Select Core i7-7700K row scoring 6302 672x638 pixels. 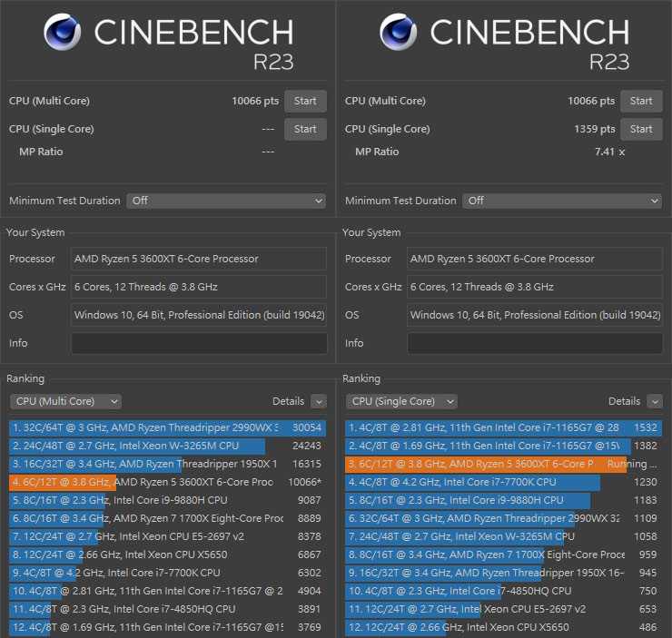(x=167, y=573)
